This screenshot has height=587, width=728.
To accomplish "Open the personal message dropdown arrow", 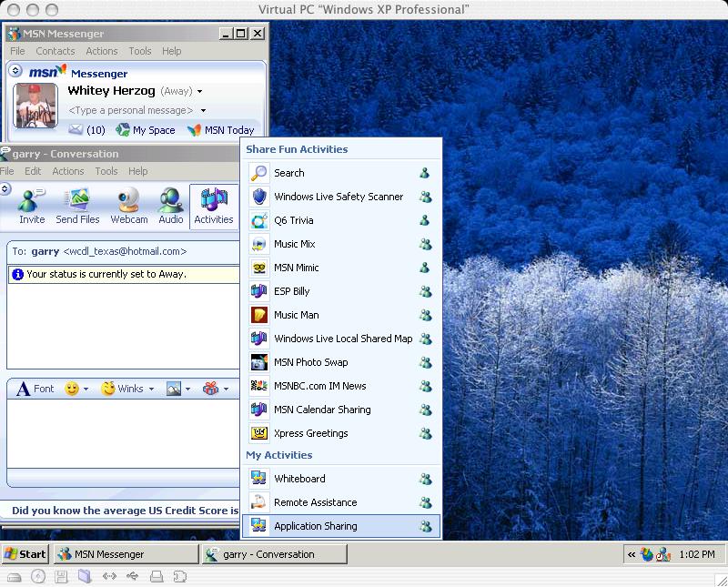I will [203, 110].
